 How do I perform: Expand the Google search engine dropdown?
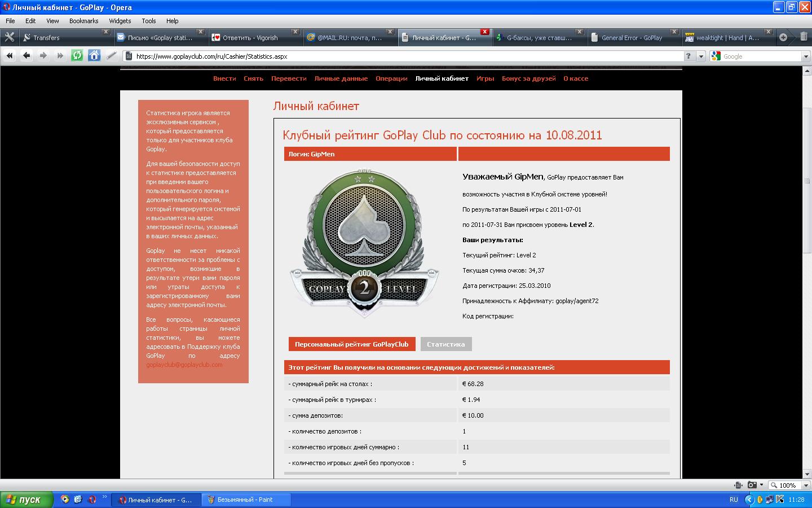click(x=805, y=56)
